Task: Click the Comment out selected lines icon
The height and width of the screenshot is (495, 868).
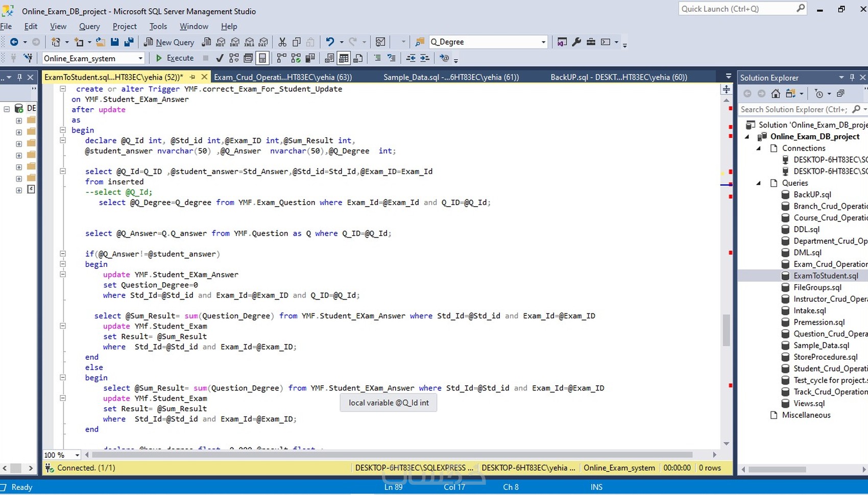Action: tap(377, 58)
